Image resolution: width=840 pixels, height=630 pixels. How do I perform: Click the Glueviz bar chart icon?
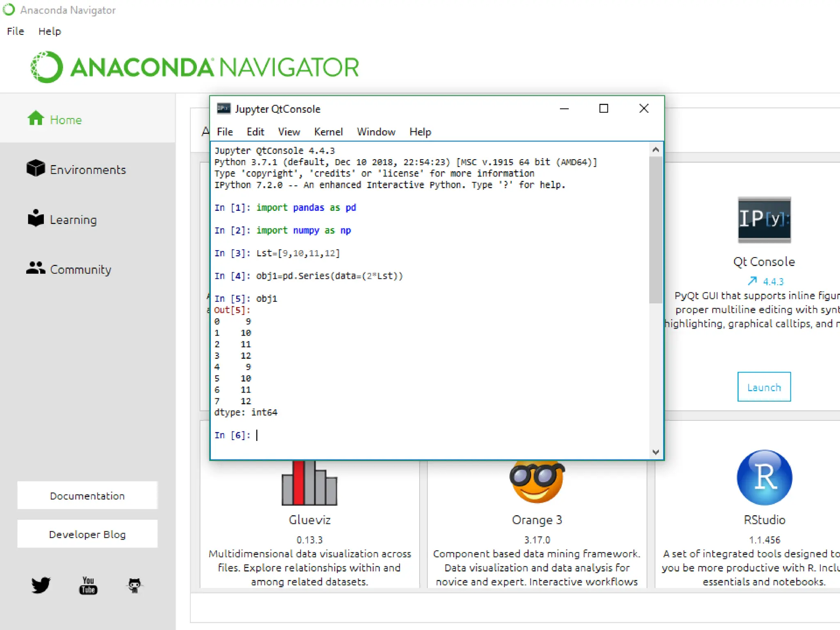(309, 483)
